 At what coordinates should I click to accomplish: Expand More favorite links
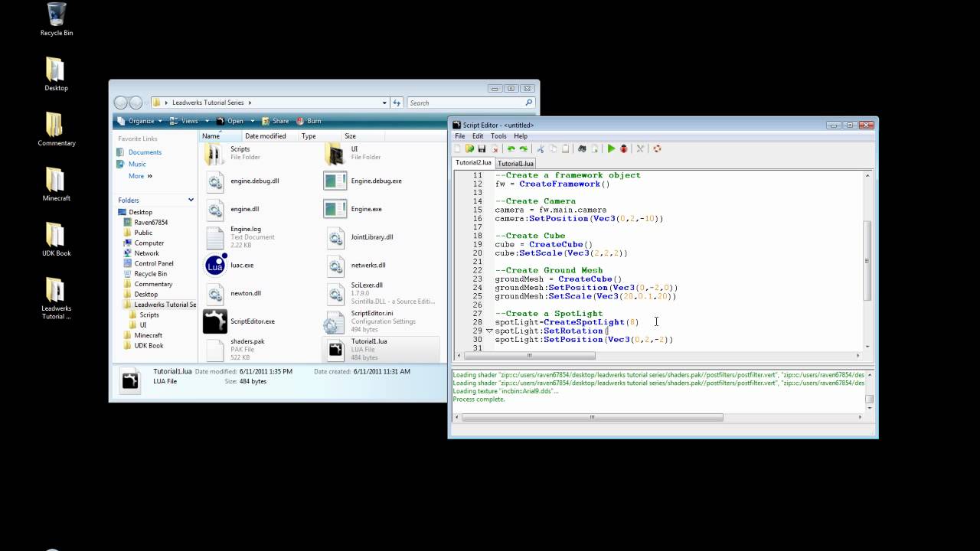pyautogui.click(x=140, y=176)
